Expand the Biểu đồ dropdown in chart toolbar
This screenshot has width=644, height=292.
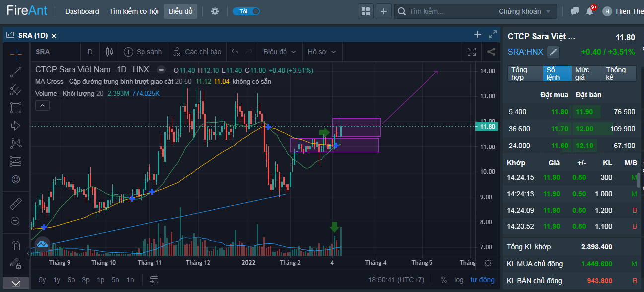[x=280, y=52]
